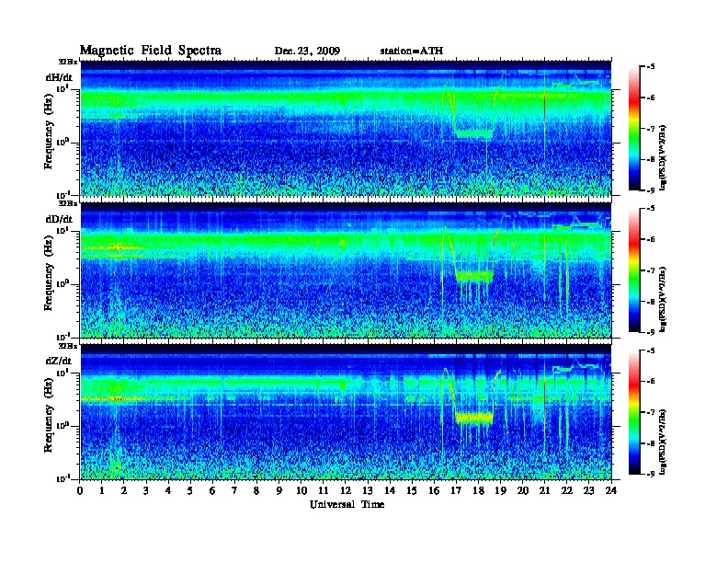The width and height of the screenshot is (728, 563).
Task: Click the "Dec. 23, 2009" date label
Action: (307, 51)
